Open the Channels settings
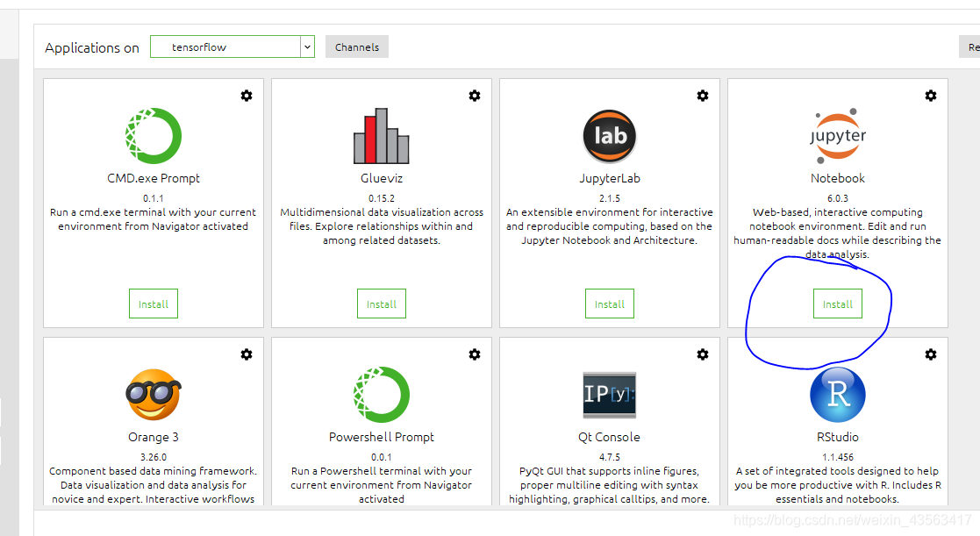 (357, 46)
